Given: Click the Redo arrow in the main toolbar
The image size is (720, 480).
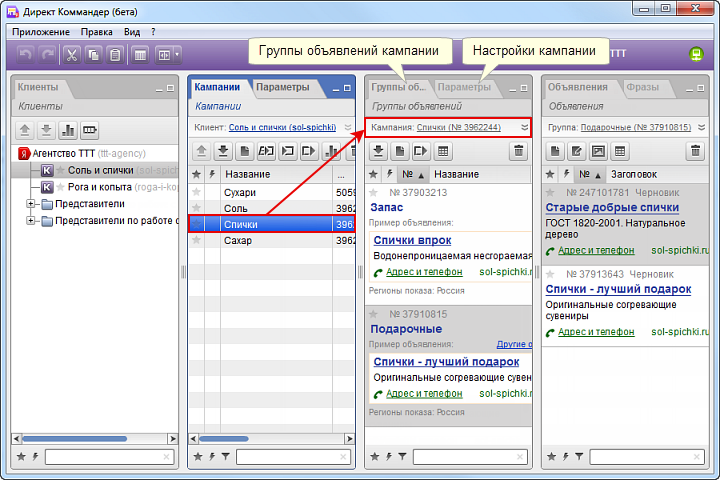Looking at the screenshot, I should point(47,55).
